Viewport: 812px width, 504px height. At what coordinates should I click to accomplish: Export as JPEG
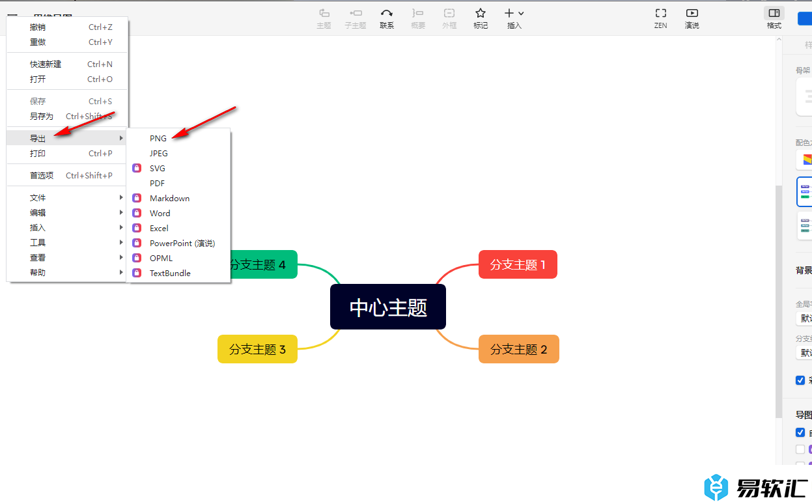(x=178, y=153)
